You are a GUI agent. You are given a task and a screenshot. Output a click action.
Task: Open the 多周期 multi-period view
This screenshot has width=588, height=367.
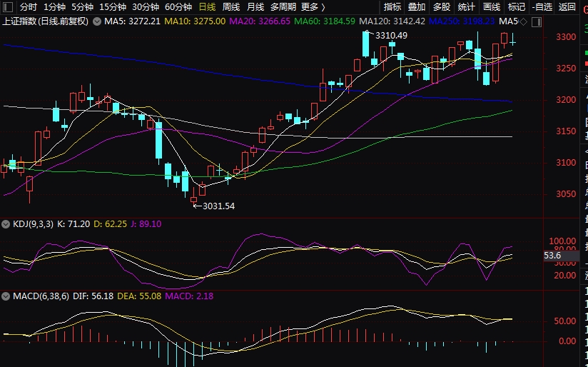(283, 7)
